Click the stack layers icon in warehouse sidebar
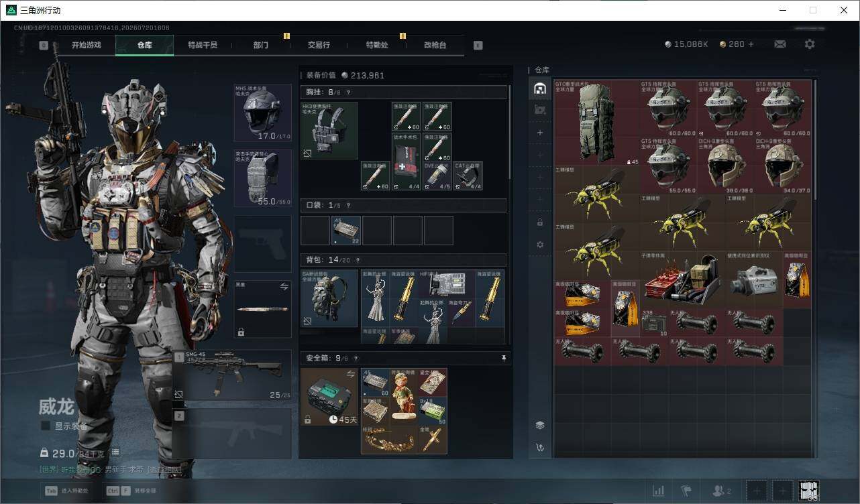 click(x=540, y=425)
